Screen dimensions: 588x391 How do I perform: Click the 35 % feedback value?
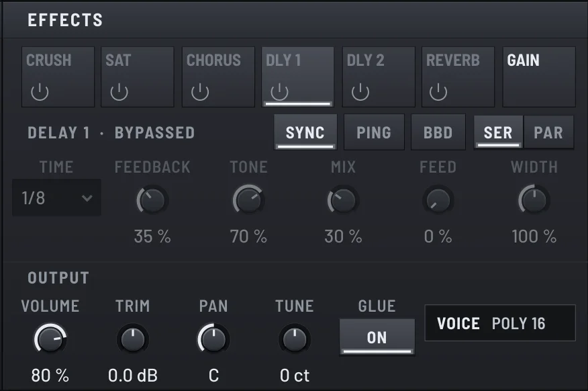pyautogui.click(x=152, y=236)
